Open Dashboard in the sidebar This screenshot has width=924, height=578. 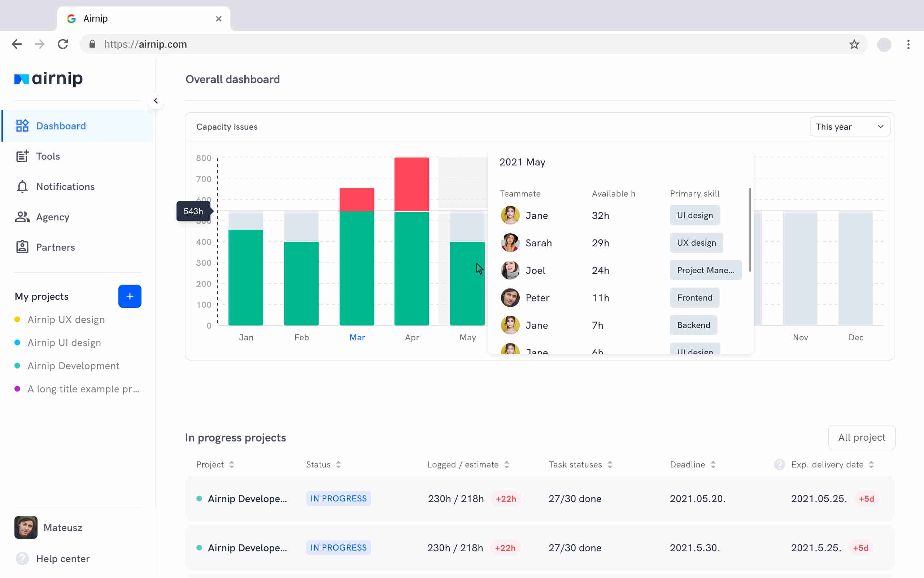click(x=78, y=126)
